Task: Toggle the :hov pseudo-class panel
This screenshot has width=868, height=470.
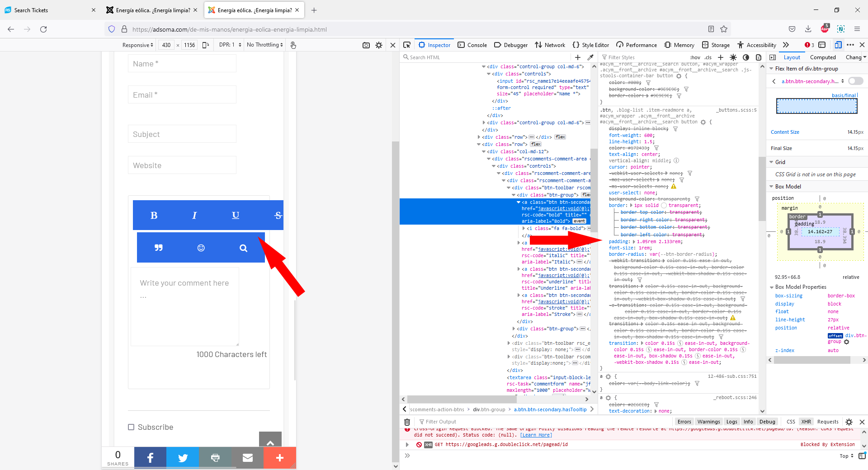Action: 695,57
